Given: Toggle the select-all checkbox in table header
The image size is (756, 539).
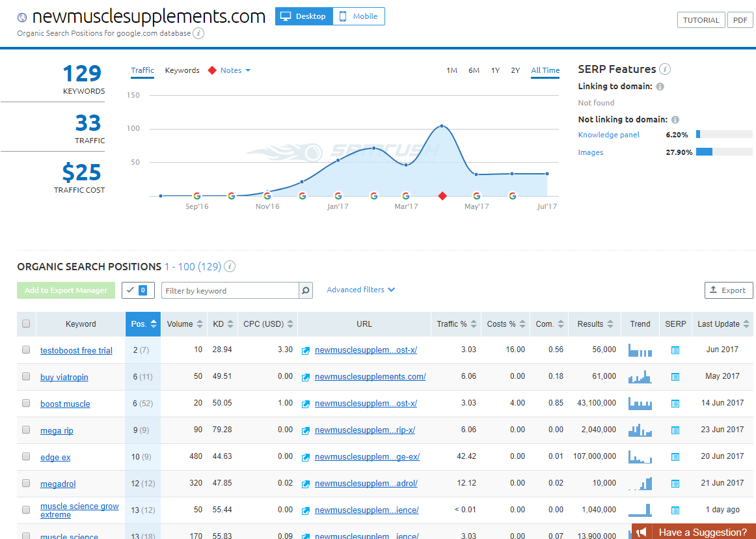Looking at the screenshot, I should [26, 324].
